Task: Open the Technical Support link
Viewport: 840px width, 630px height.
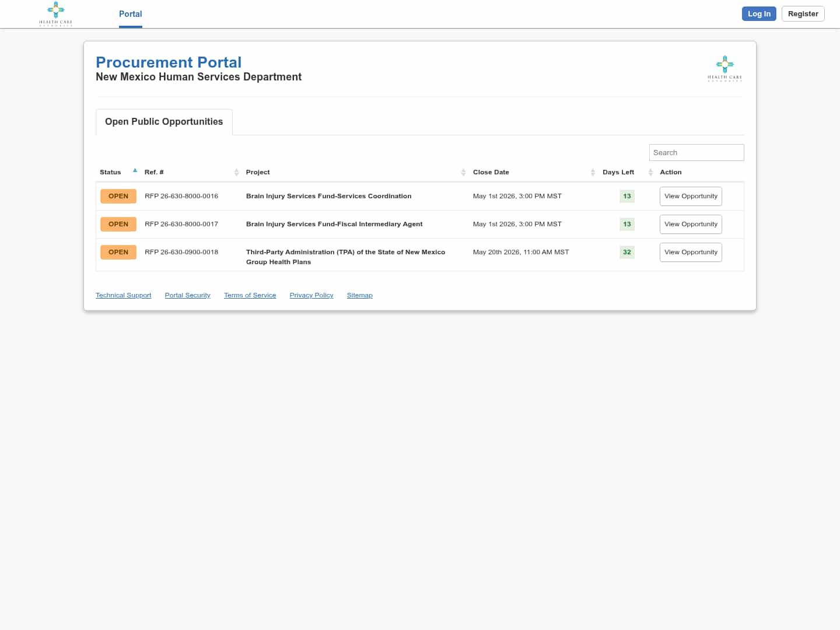Action: [123, 296]
